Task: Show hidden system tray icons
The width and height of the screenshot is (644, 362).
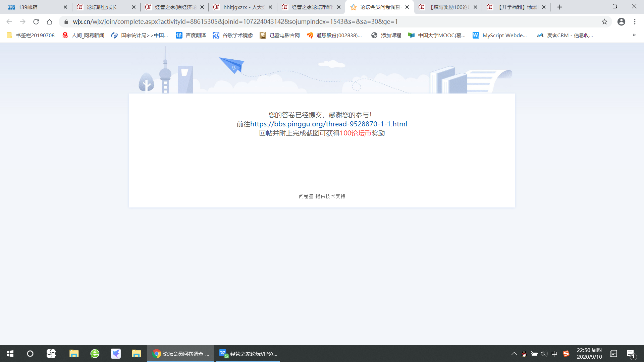Action: point(514,354)
